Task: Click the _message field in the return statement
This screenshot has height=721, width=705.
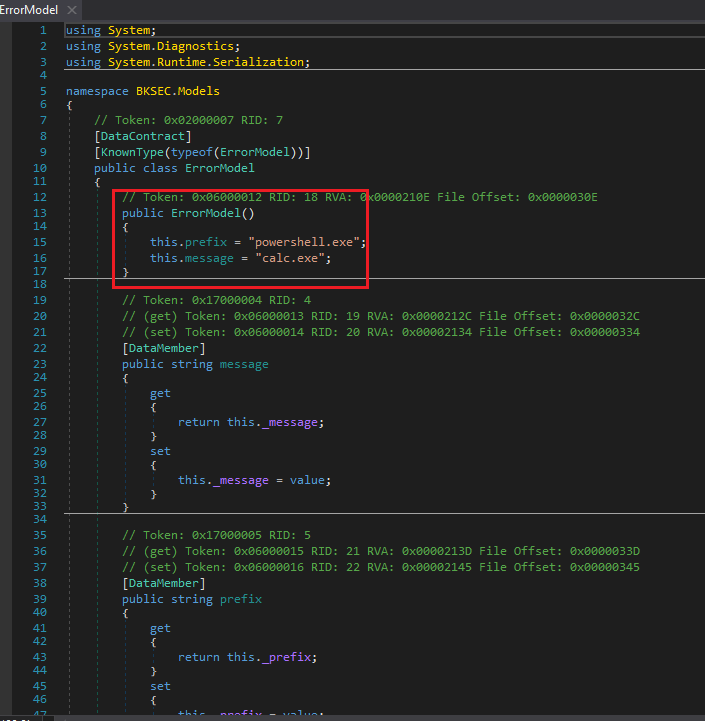Action: 289,422
